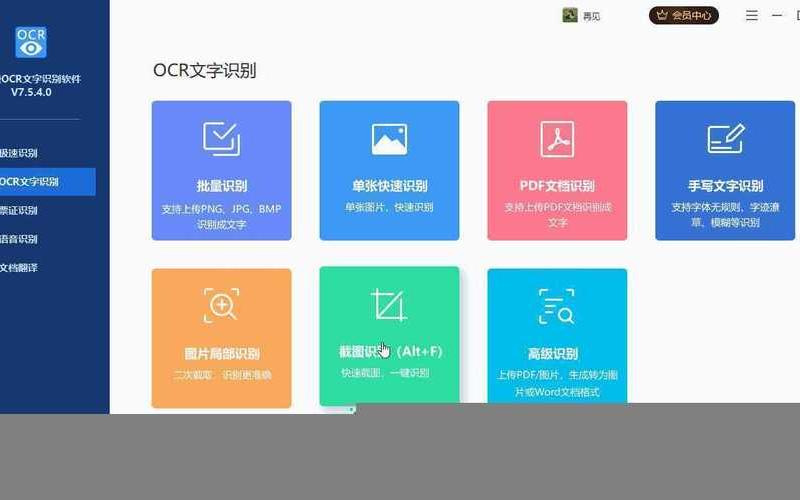Click the 图片局部识别 card title
Screen dimensions: 800x500
coord(221,354)
